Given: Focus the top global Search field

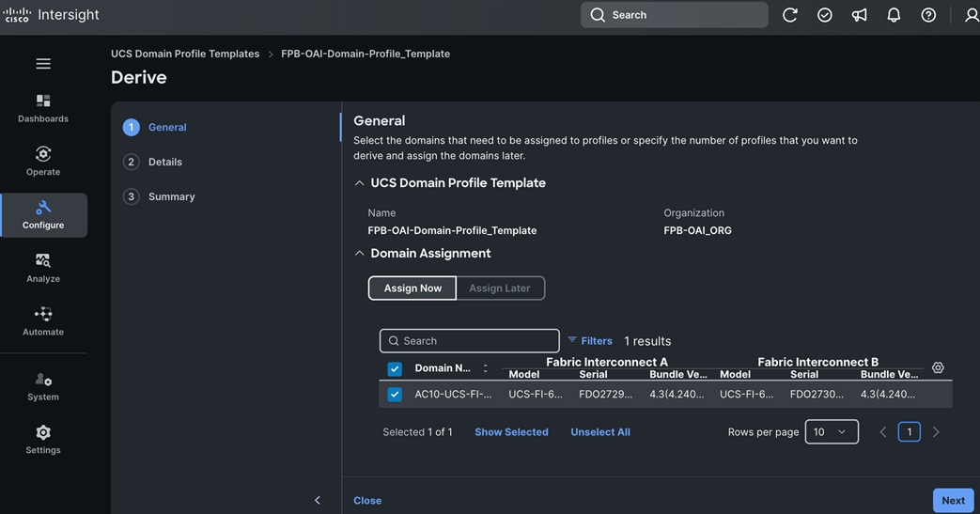Looking at the screenshot, I should tap(675, 15).
